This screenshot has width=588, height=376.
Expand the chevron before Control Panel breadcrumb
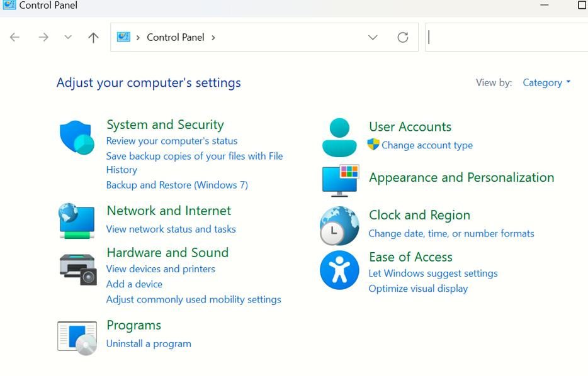tap(138, 38)
